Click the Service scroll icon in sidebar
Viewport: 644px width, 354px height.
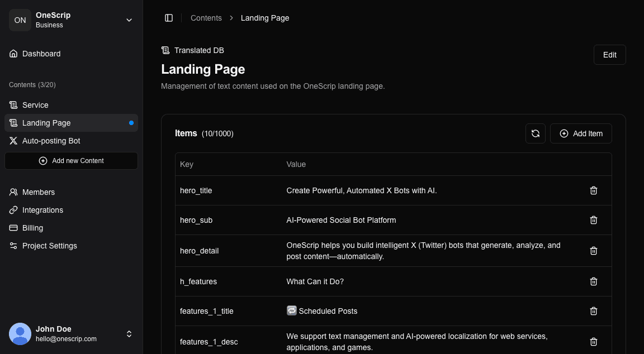coord(13,105)
